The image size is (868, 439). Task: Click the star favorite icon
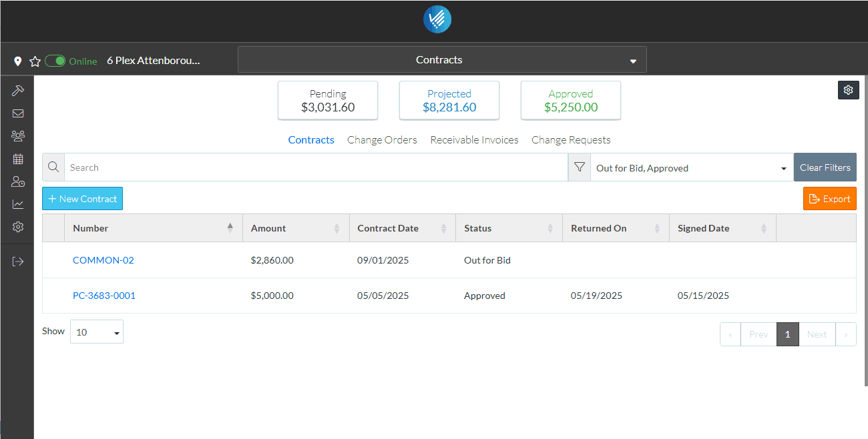(x=35, y=61)
